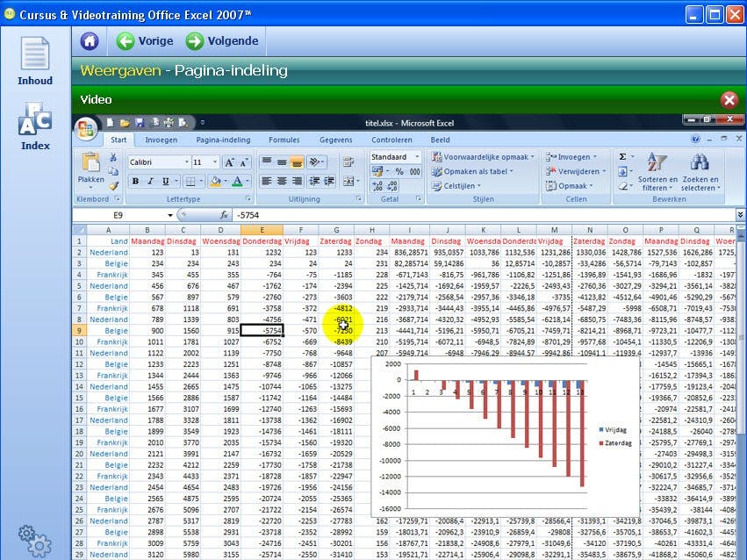Open the Pagina-indeling ribbon tab

pyautogui.click(x=223, y=140)
